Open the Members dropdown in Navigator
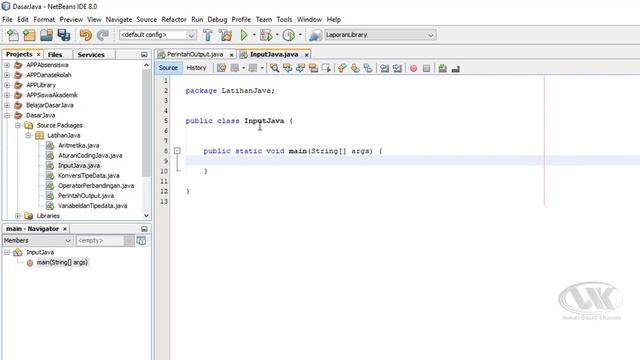This screenshot has height=360, width=640. pyautogui.click(x=38, y=241)
